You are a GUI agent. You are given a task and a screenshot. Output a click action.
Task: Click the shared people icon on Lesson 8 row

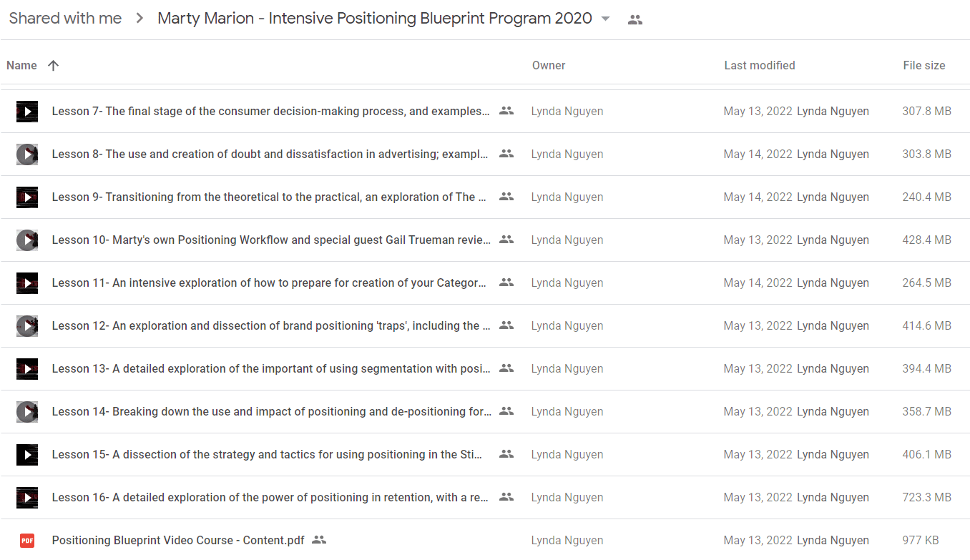click(506, 154)
